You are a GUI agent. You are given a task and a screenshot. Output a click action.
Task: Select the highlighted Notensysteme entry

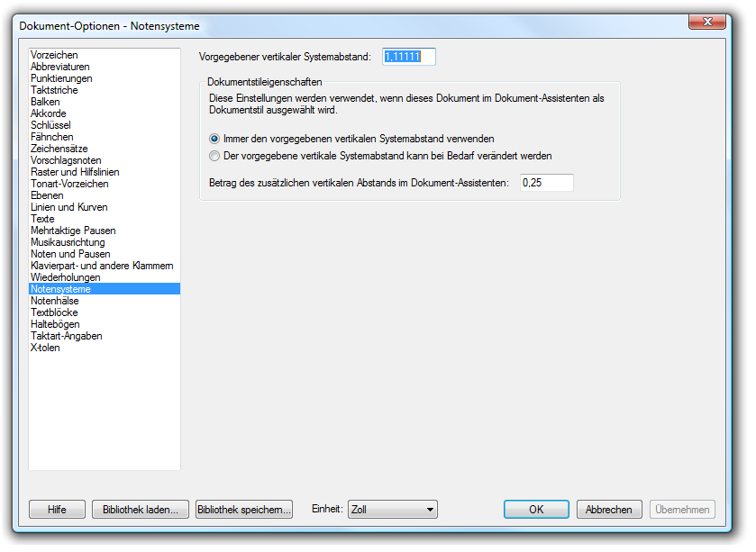pos(105,289)
